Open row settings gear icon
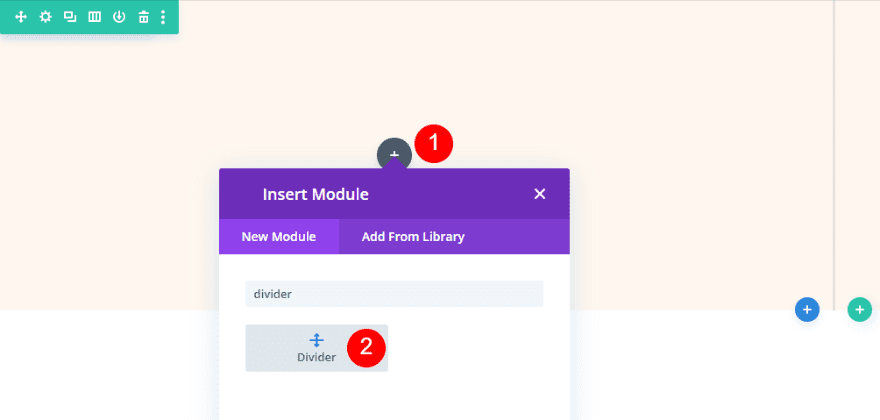This screenshot has width=880, height=420. point(45,17)
